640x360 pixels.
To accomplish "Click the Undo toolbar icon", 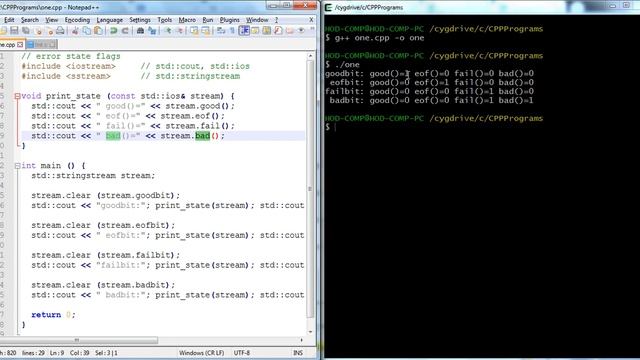I will (113, 31).
